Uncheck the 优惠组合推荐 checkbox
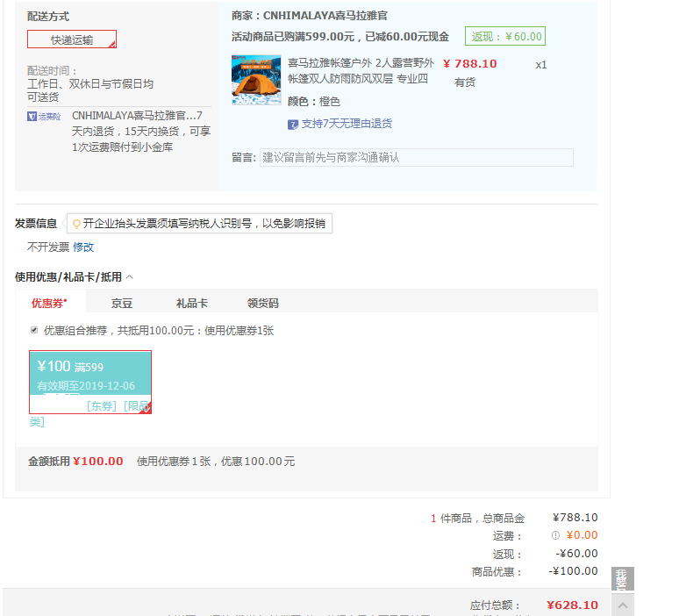Image resolution: width=679 pixels, height=616 pixels. click(x=34, y=330)
